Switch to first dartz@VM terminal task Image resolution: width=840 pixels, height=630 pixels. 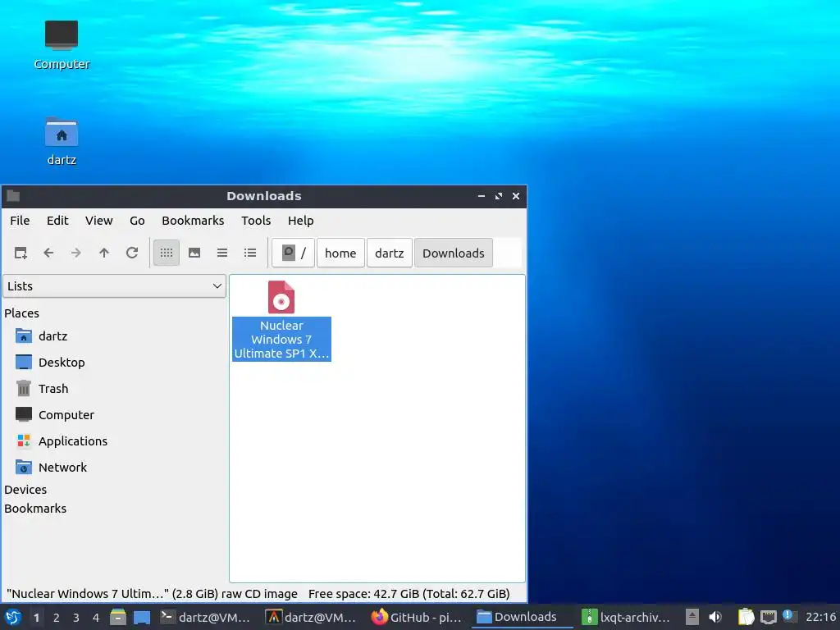[206, 617]
